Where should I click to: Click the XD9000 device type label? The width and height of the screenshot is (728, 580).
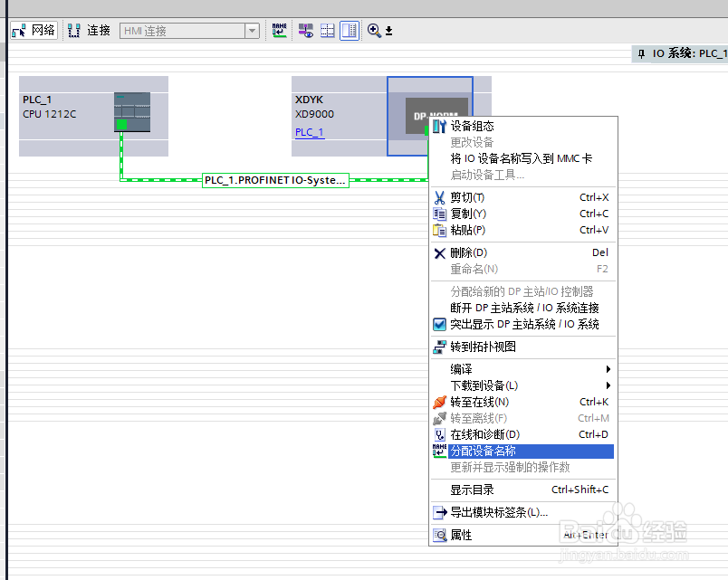pyautogui.click(x=314, y=114)
